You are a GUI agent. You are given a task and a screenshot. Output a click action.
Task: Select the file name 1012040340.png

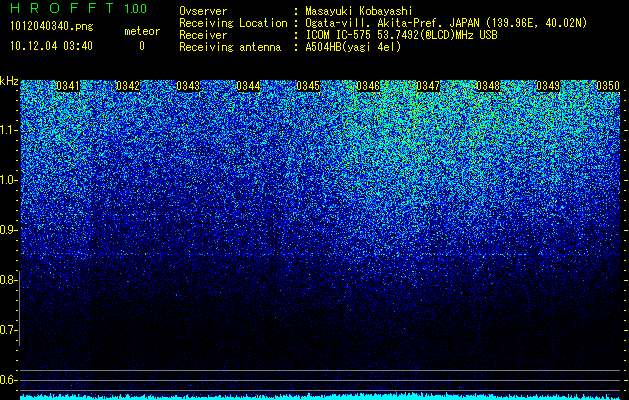(x=52, y=27)
